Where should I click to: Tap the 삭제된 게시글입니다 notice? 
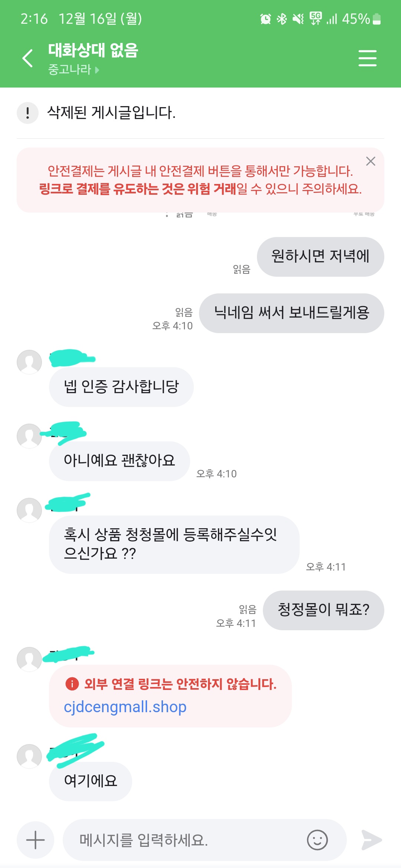pyautogui.click(x=111, y=113)
